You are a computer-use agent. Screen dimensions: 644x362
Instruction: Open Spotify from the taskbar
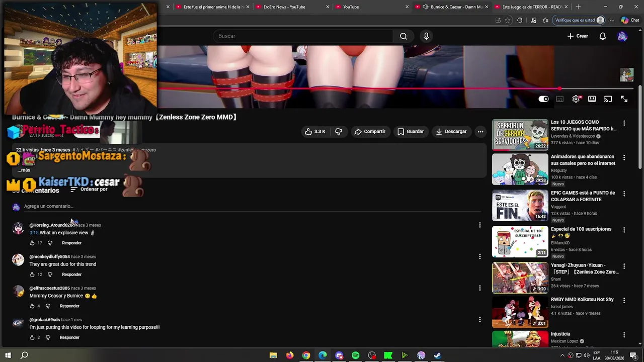click(x=355, y=355)
